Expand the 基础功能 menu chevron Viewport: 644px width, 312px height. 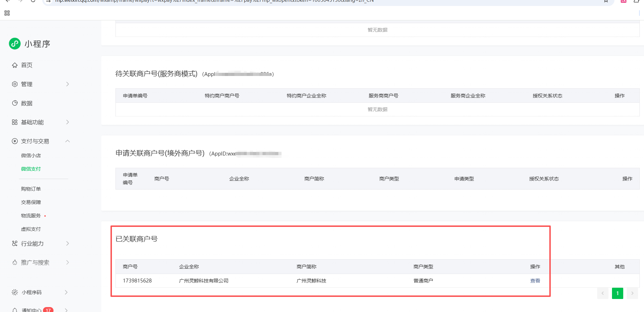(68, 122)
